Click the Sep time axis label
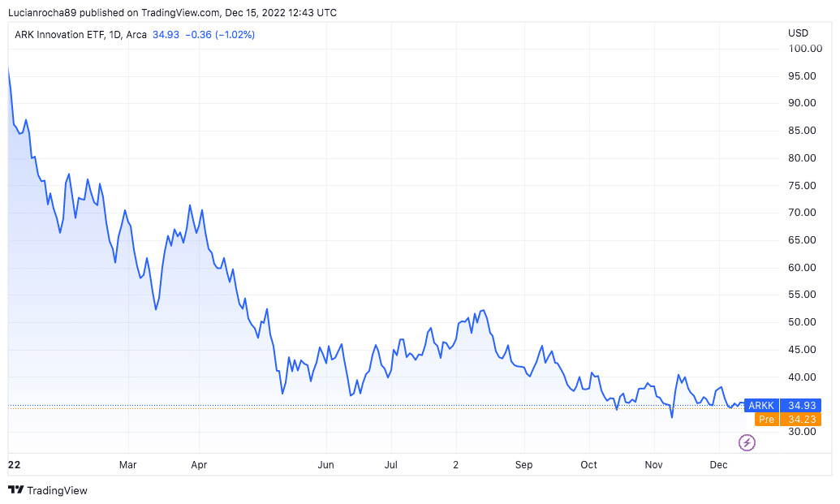 tap(524, 465)
